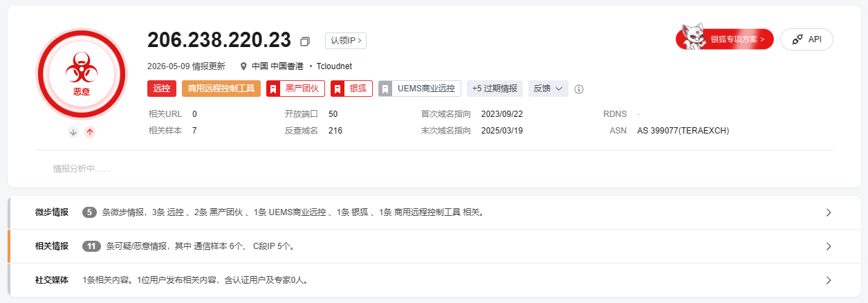Select the 远控 tag
Image resolution: width=868 pixels, height=303 pixels.
point(162,89)
